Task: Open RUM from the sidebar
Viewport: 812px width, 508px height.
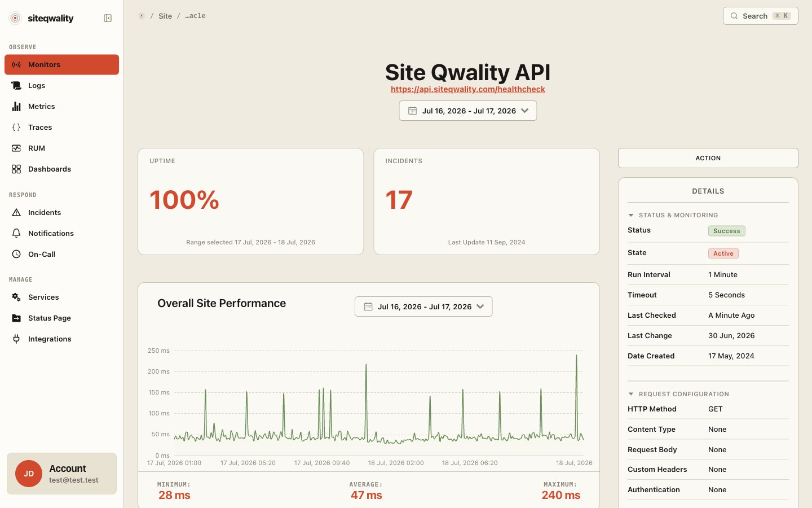Action: 61,148
